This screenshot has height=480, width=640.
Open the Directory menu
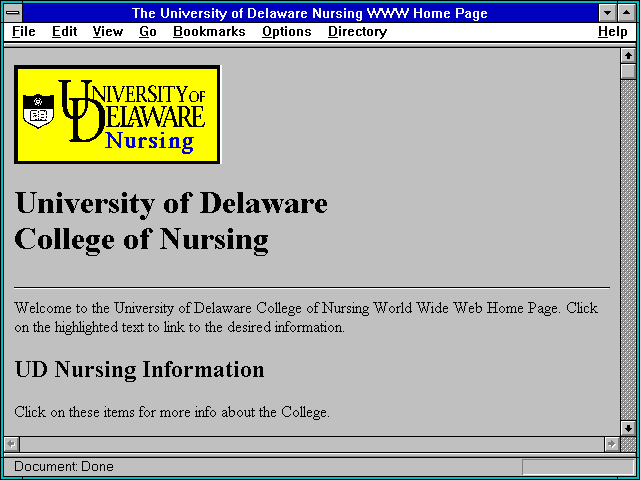coord(358,32)
